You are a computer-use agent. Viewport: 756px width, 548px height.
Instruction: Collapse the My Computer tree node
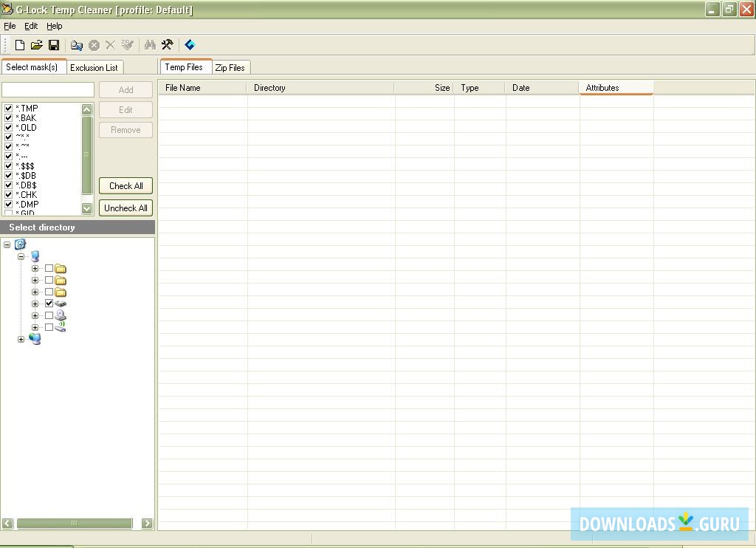21,257
